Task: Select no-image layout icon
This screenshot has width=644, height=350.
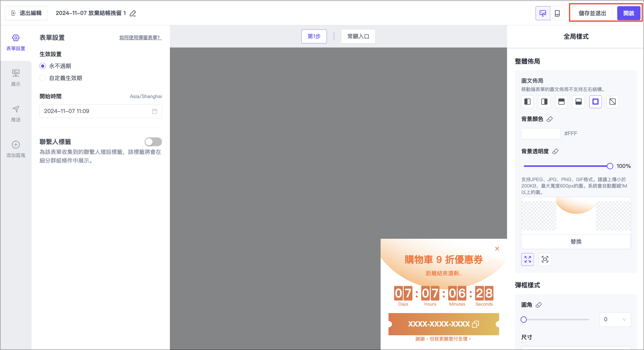Action: [612, 102]
